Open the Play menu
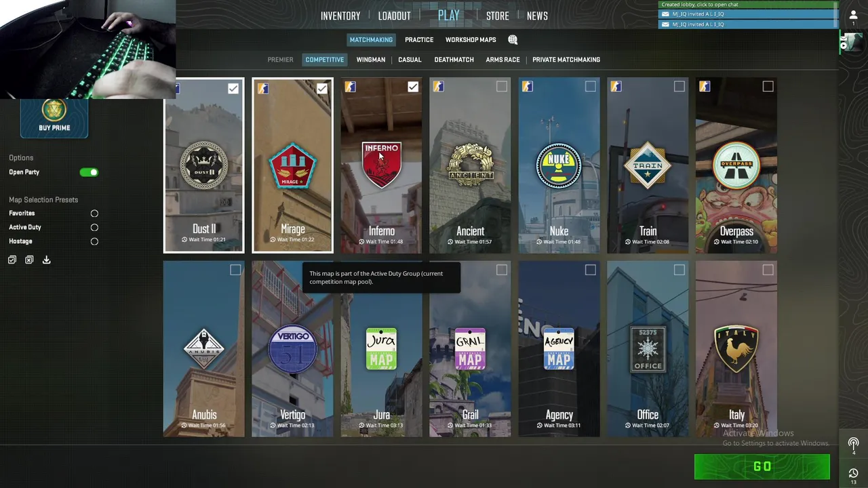 [449, 15]
